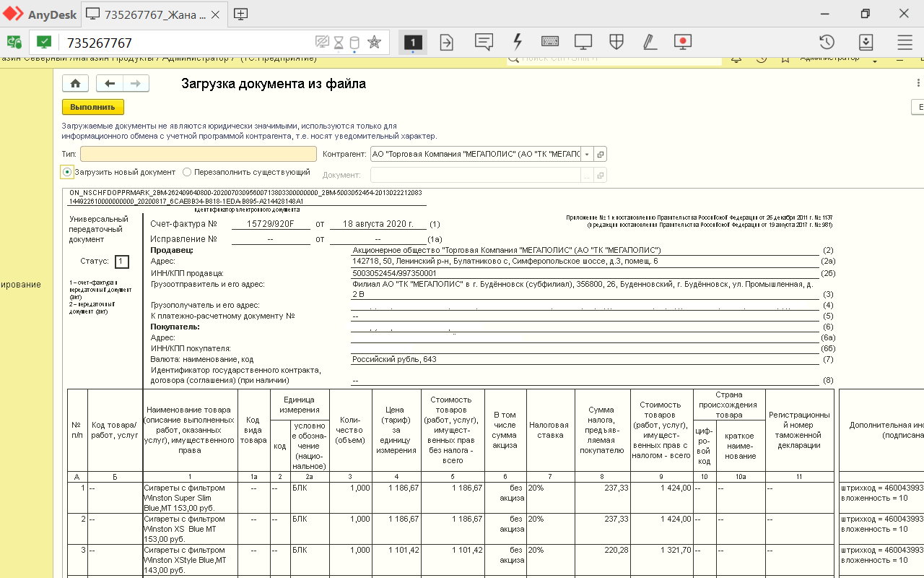Open a new AnyDesk session tab

tap(241, 14)
